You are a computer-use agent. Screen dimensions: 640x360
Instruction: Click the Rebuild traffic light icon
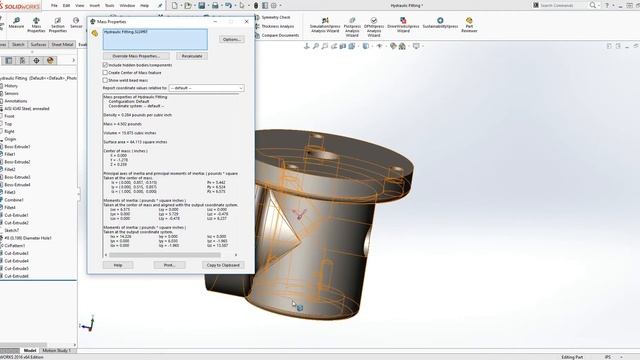pyautogui.click(x=256, y=6)
